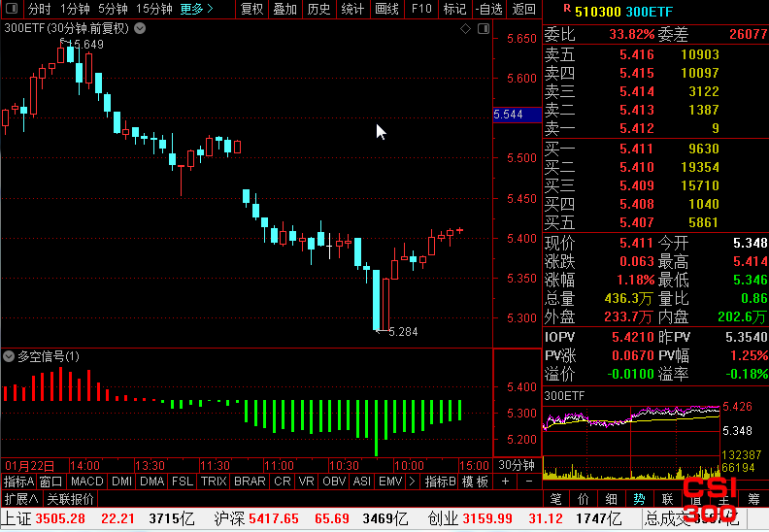
Task: Click the 标记 mark button
Action: 454,9
